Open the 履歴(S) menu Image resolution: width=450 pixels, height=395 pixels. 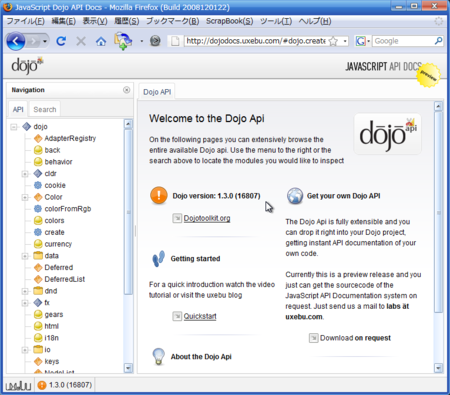click(x=127, y=21)
